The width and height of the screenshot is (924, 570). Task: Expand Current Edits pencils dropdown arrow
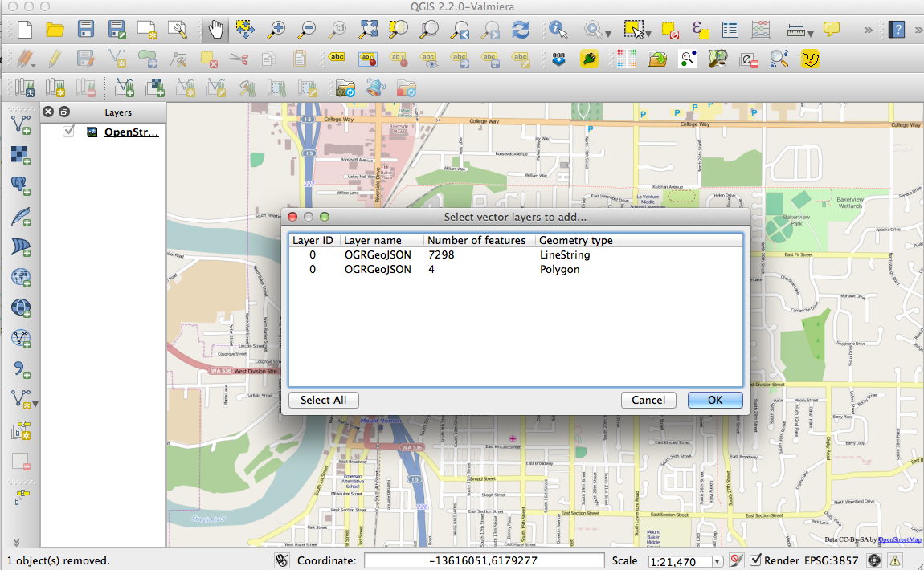pos(34,64)
